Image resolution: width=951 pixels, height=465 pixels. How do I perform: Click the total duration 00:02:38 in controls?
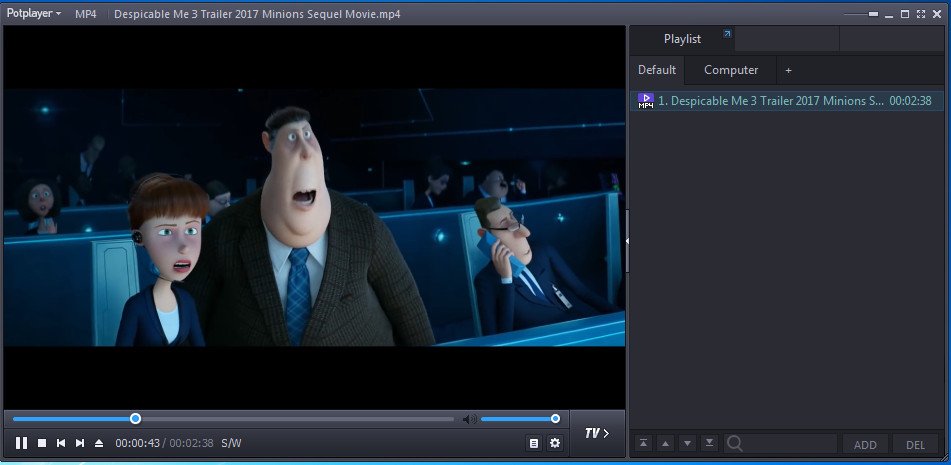[x=191, y=443]
